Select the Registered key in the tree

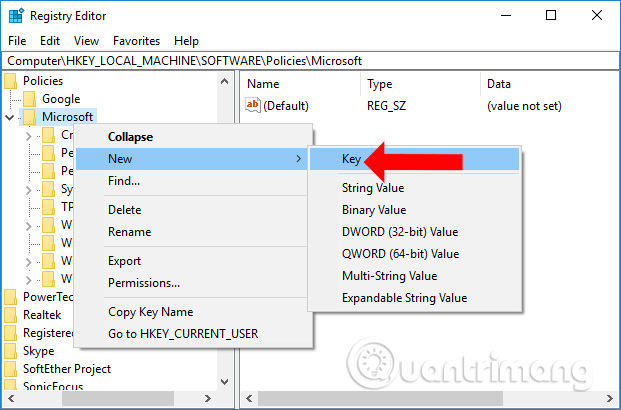pos(48,333)
